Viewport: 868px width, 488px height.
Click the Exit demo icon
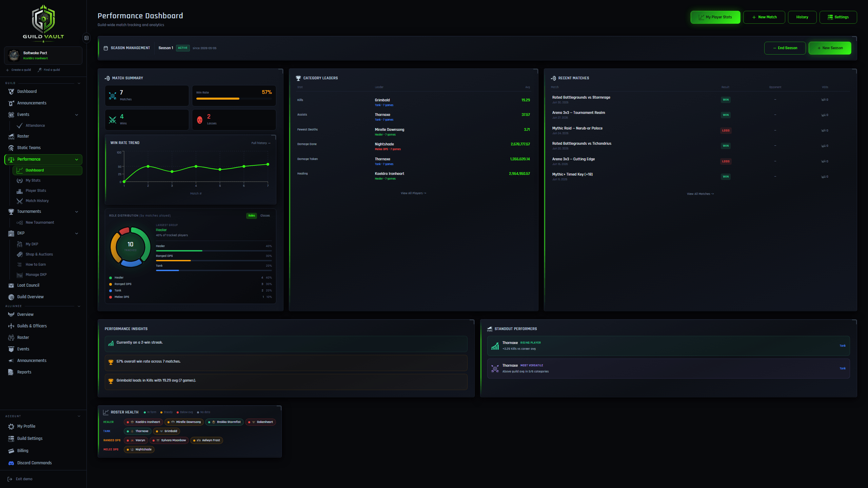click(10, 479)
